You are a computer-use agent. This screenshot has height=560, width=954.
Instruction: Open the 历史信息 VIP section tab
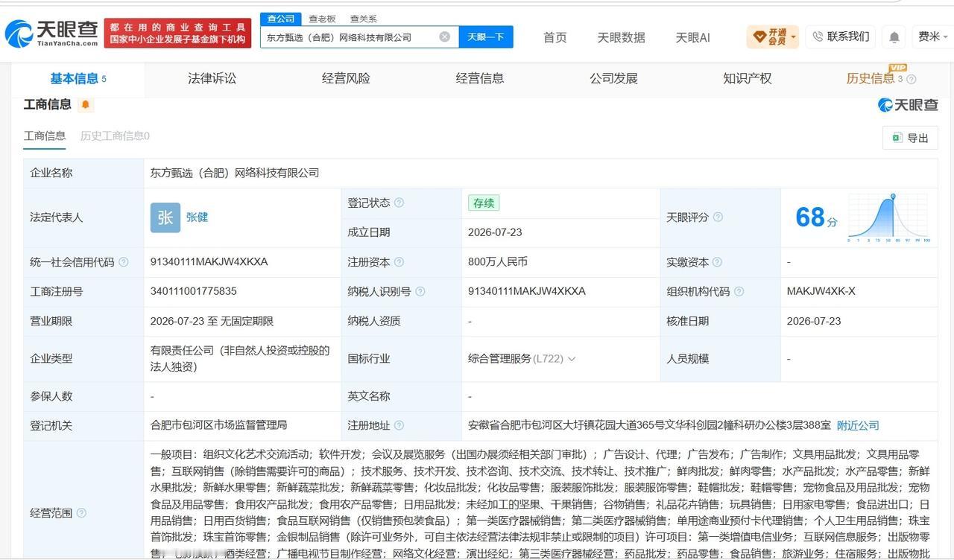pyautogui.click(x=875, y=78)
